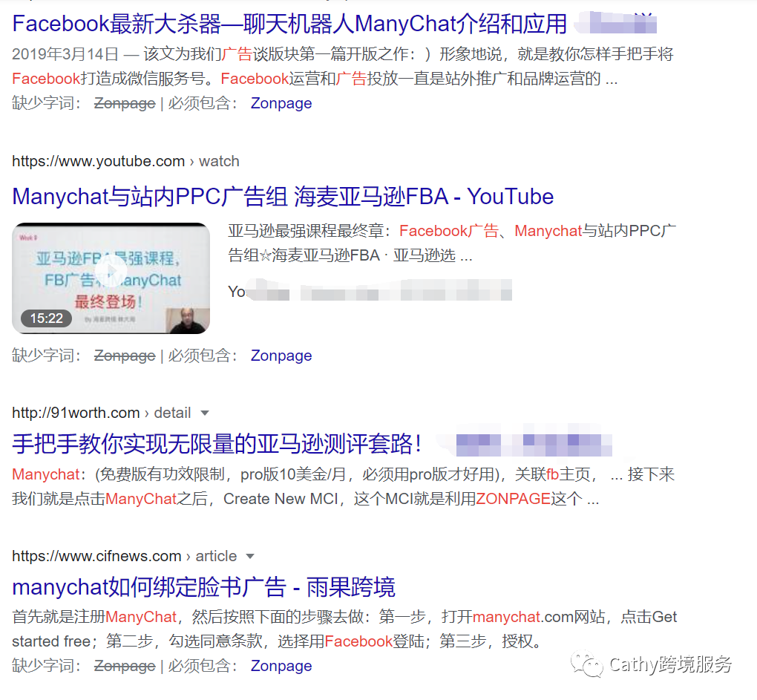Viewport: 757px width, 700px height.
Task: Open the breadcrumb dropdown next to 91worth.com detail
Action: coord(206,413)
